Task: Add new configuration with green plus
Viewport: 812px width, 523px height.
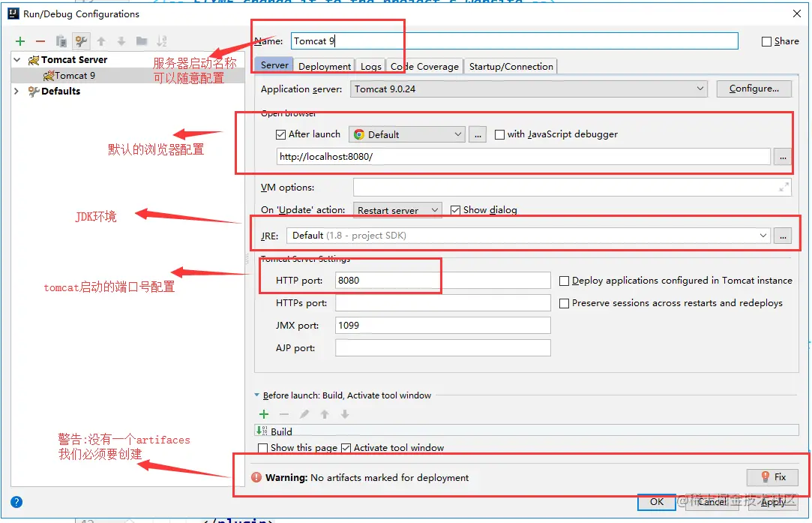Action: (x=20, y=41)
